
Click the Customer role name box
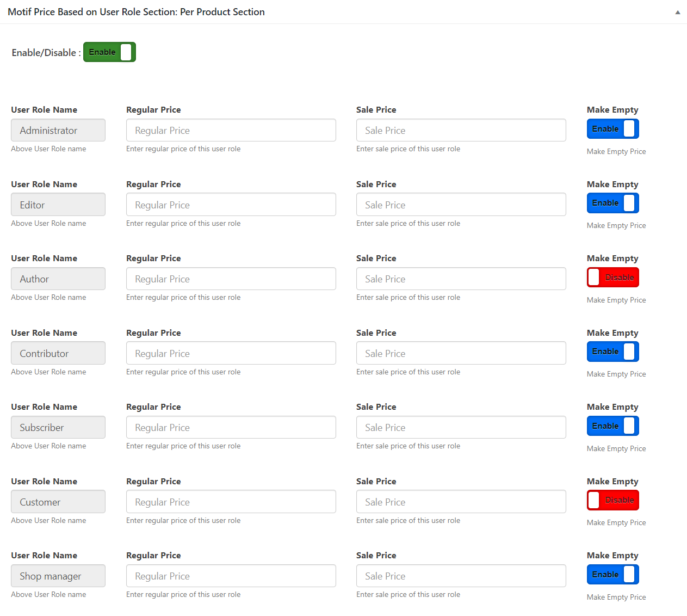(58, 501)
